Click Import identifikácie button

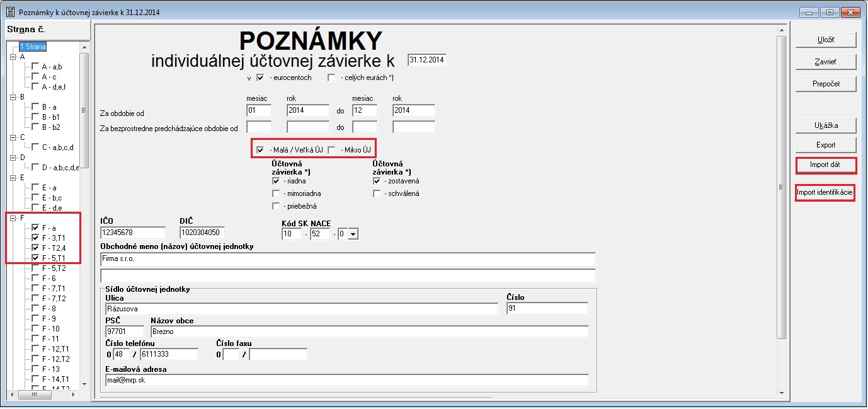tap(825, 192)
